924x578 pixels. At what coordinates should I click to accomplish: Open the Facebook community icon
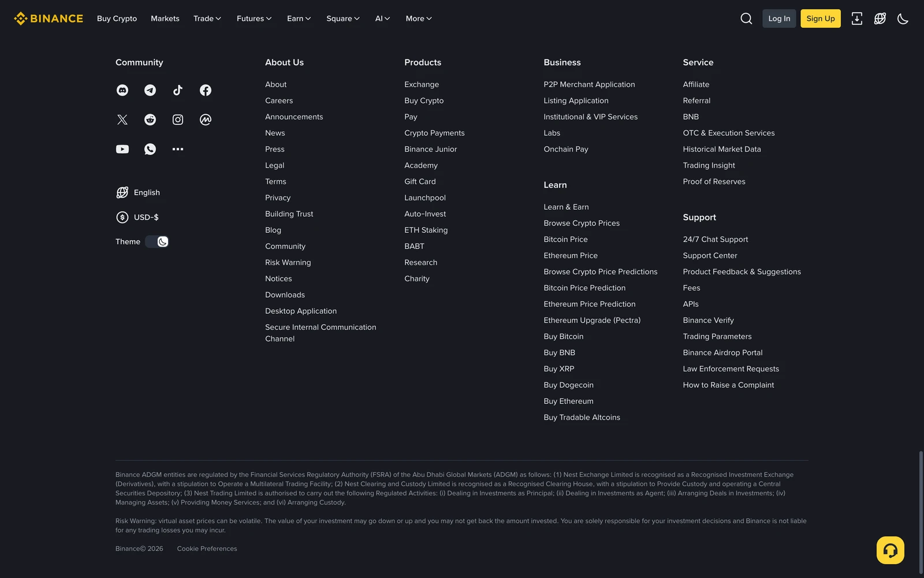(x=206, y=90)
